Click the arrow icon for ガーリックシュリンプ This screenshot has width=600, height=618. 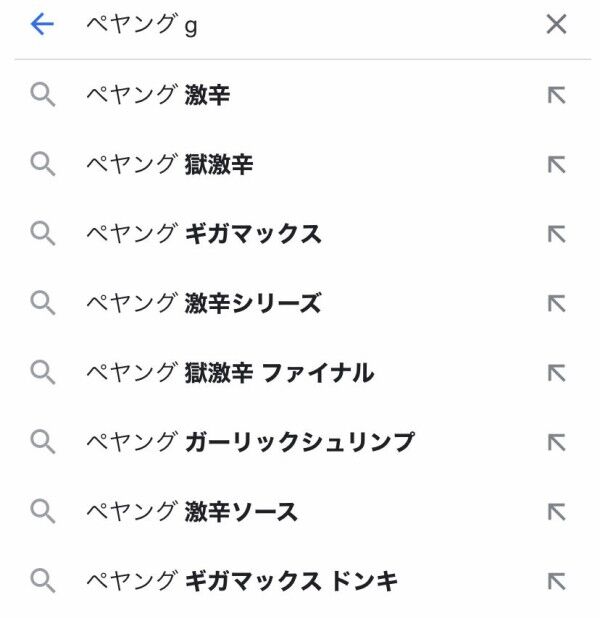click(x=557, y=442)
